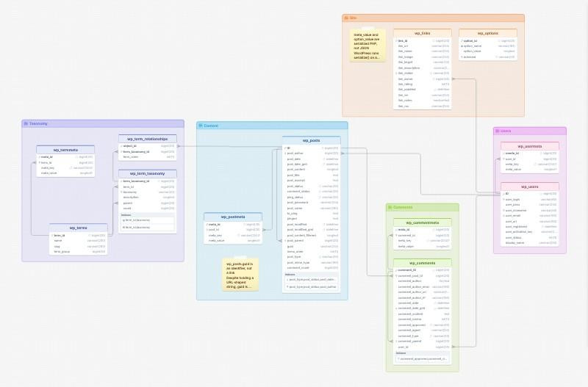Select the wp_posts table header
Viewport: 588px width, 387px height.
[x=311, y=140]
